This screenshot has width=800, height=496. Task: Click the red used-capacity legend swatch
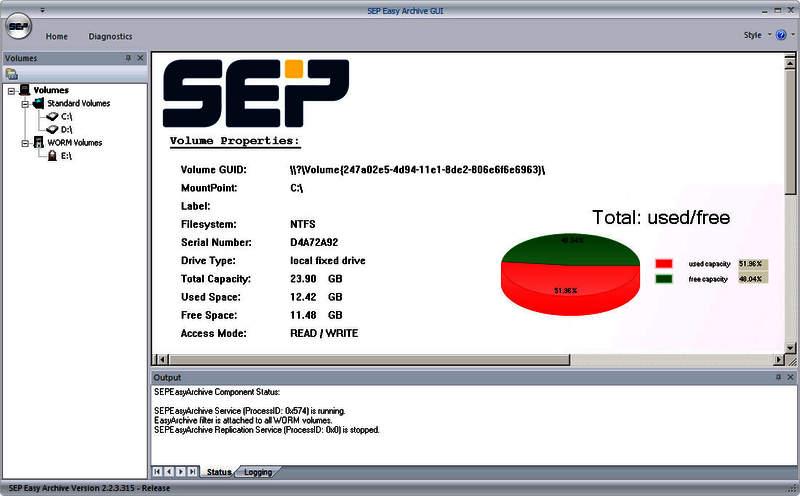click(x=664, y=264)
